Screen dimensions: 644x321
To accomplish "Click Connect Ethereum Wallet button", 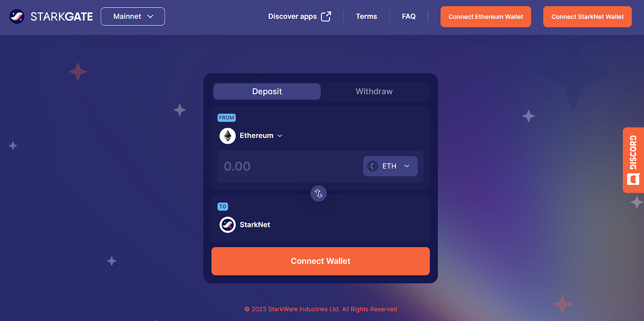I will (x=486, y=17).
